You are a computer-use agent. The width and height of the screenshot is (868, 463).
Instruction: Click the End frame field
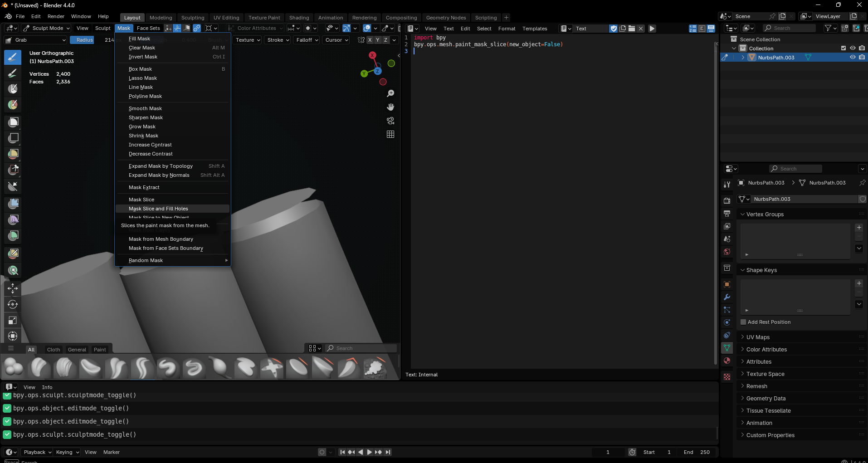[697, 452]
